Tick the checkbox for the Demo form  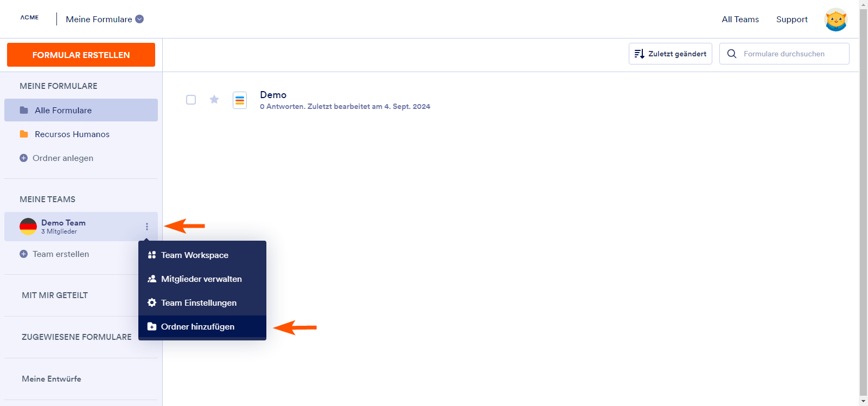191,100
